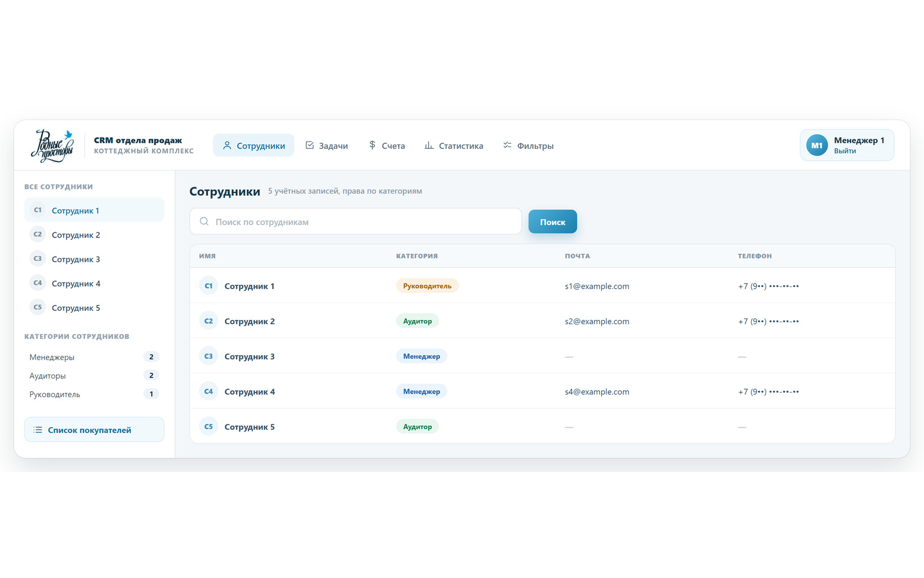Click the phone number of Сотрудник 4

[768, 392]
